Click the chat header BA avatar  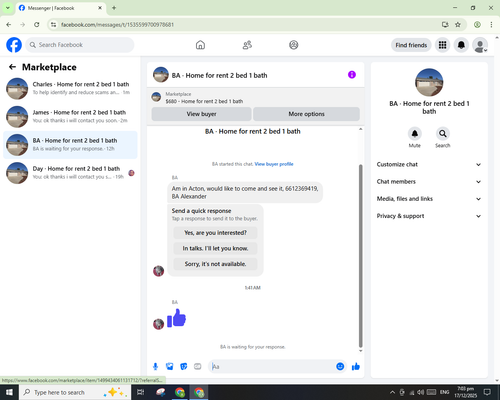(x=161, y=75)
